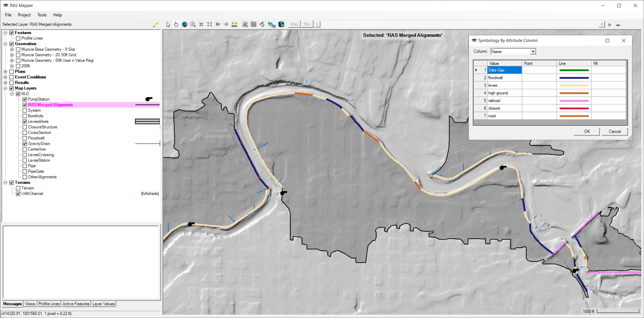644x318 pixels.
Task: Click the globe full extent icon
Action: pyautogui.click(x=184, y=25)
